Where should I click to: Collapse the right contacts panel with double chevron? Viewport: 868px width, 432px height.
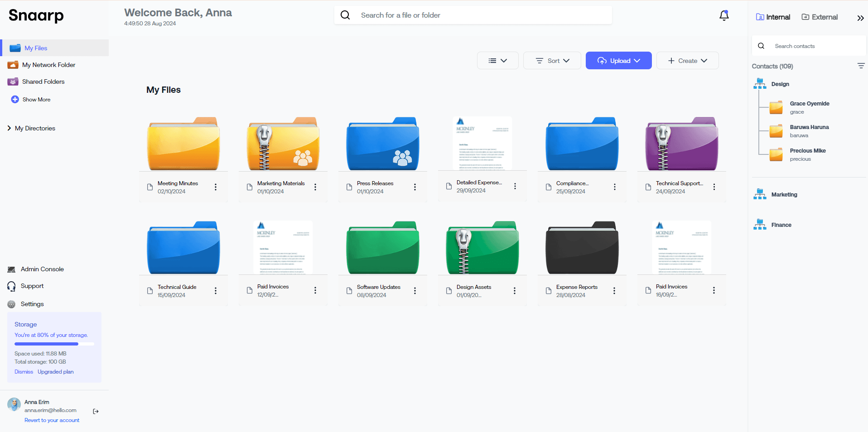(x=860, y=18)
